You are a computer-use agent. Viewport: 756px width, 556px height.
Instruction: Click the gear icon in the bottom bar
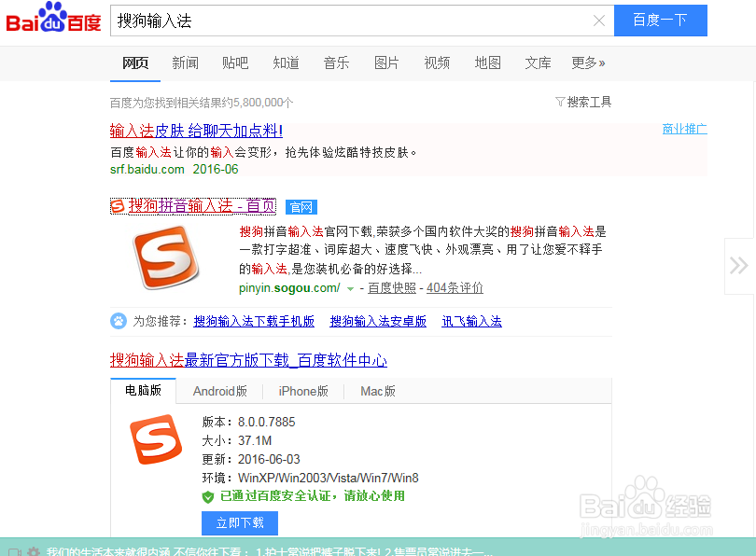34,551
